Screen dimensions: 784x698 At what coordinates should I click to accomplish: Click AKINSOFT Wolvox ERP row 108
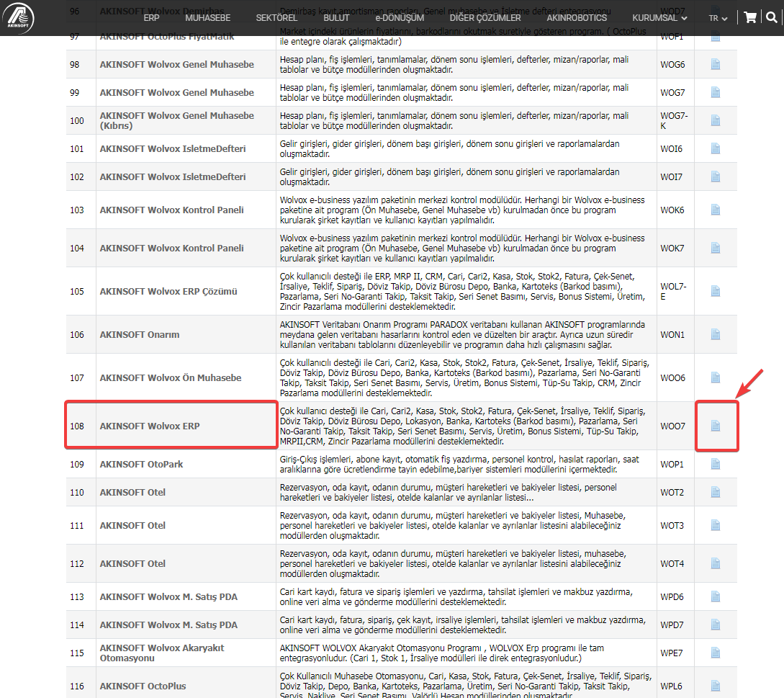150,426
